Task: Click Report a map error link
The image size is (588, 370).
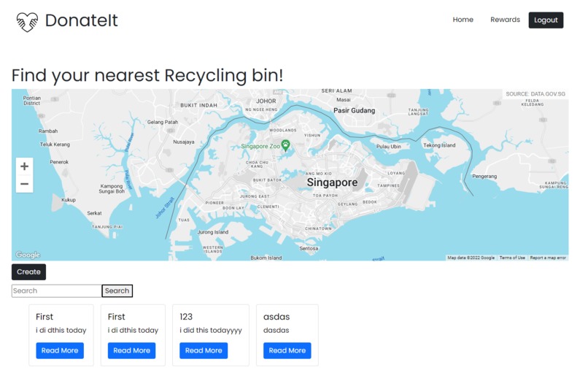Action: pyautogui.click(x=548, y=258)
